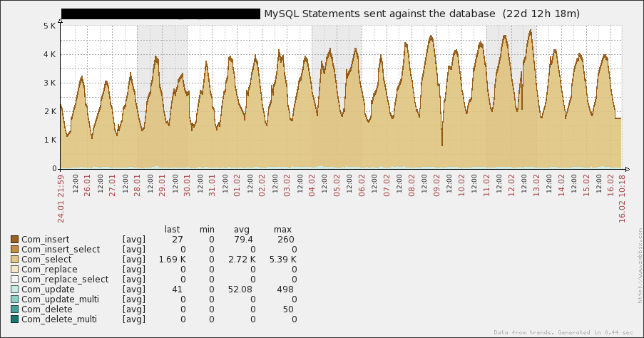The image size is (644, 338).
Task: Select Com_insert average value 79.4
Action: (x=243, y=240)
